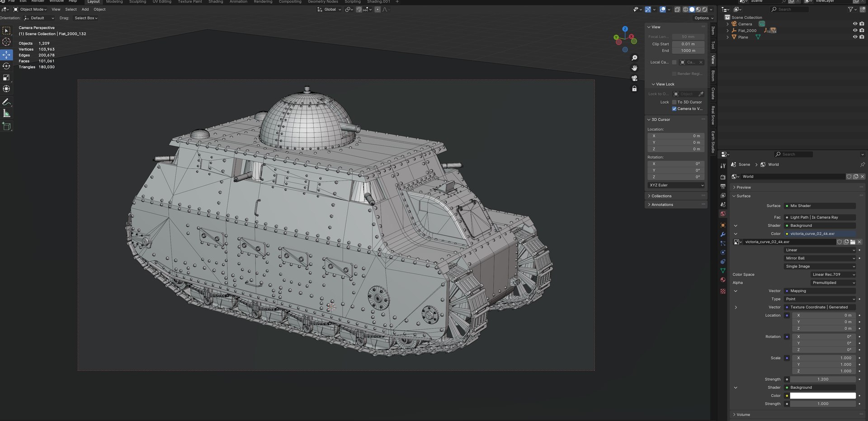Switch to the Shading workspace tab

[216, 2]
